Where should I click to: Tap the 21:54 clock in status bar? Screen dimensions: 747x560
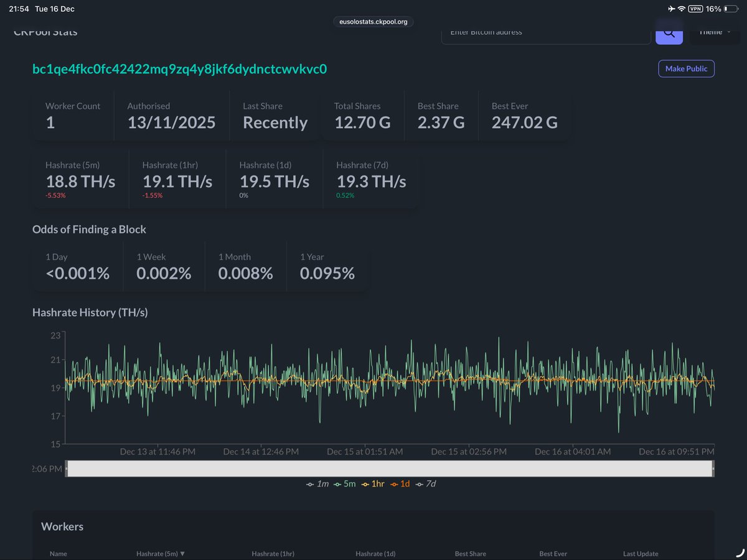(x=19, y=9)
